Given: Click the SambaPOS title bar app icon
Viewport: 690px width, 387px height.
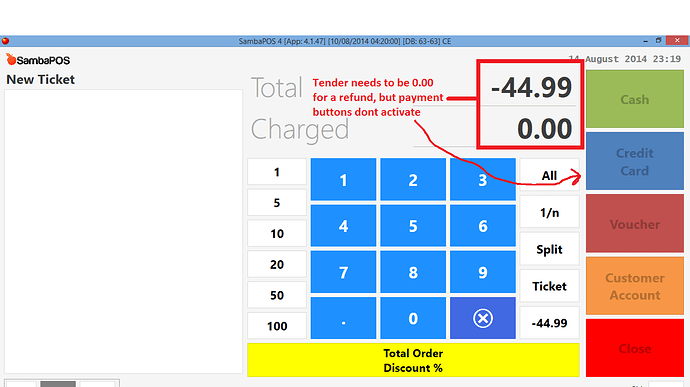Looking at the screenshot, I should (x=5, y=41).
